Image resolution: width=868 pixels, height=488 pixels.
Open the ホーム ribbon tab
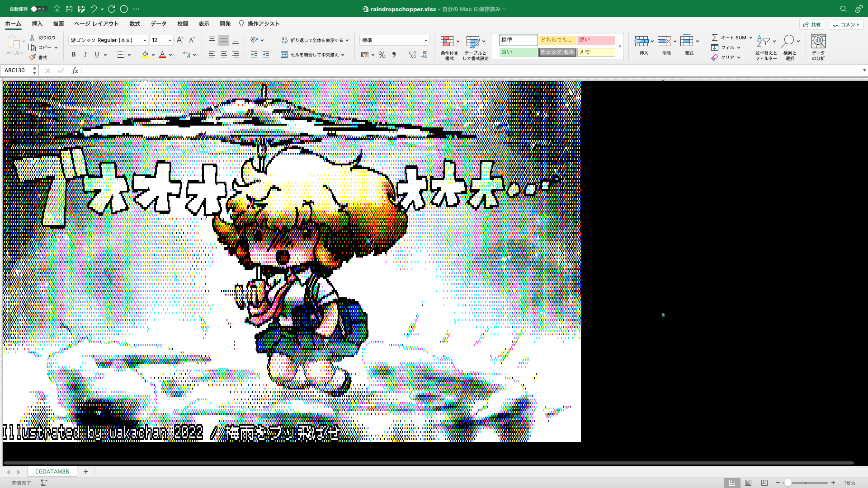[x=13, y=24]
